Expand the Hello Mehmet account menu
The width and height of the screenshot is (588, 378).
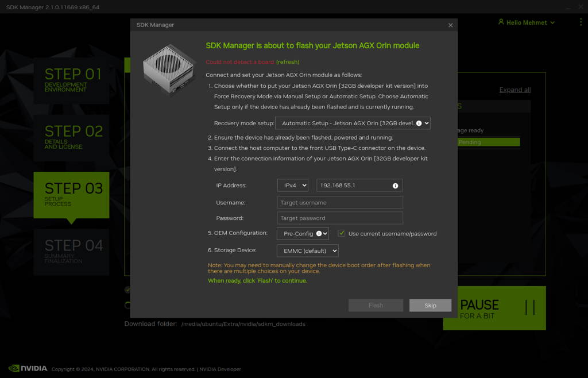coord(530,22)
